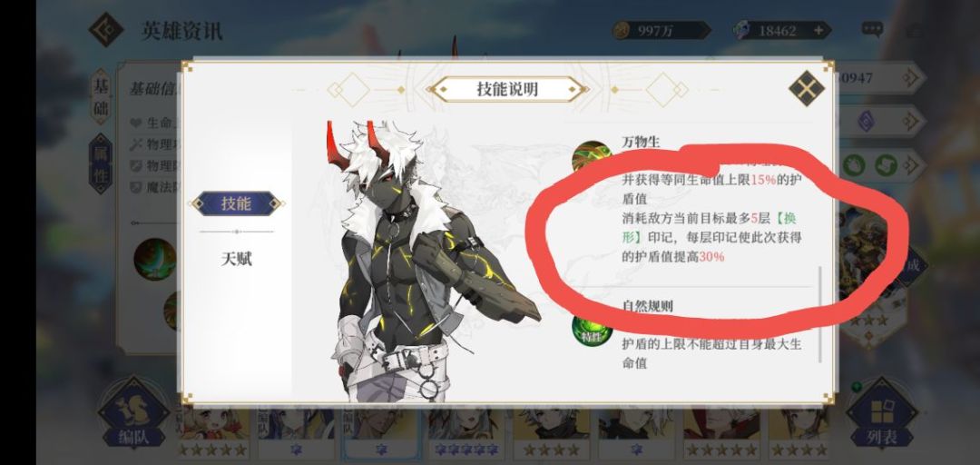Open the 编队 team formation button

point(133,413)
